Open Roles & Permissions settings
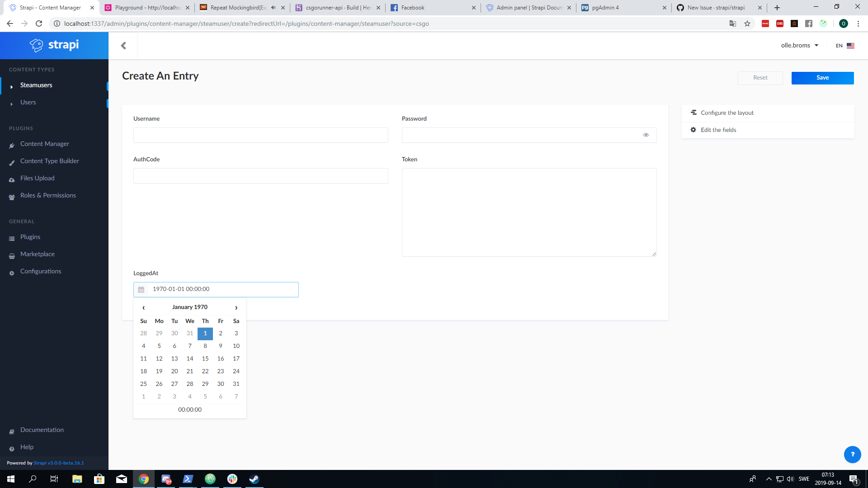The width and height of the screenshot is (868, 488). pos(48,195)
